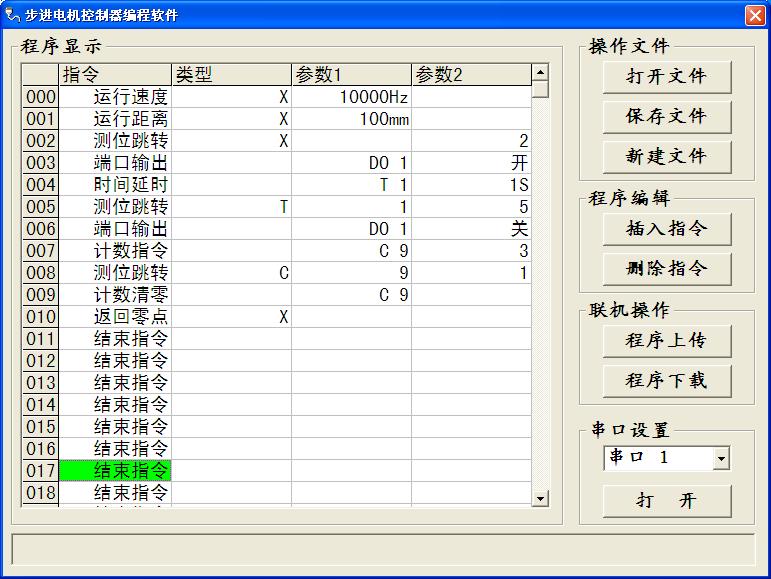Select the 计数清零 instruction cell
Screen dimensions: 771x579
click(115, 295)
